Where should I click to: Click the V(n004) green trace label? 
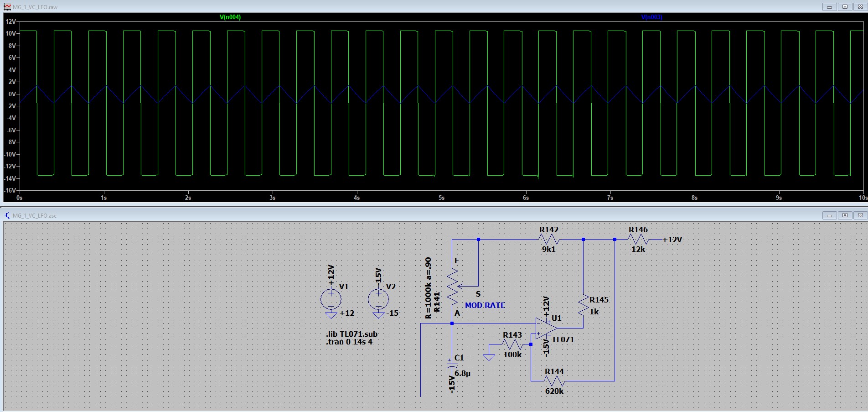pyautogui.click(x=230, y=17)
